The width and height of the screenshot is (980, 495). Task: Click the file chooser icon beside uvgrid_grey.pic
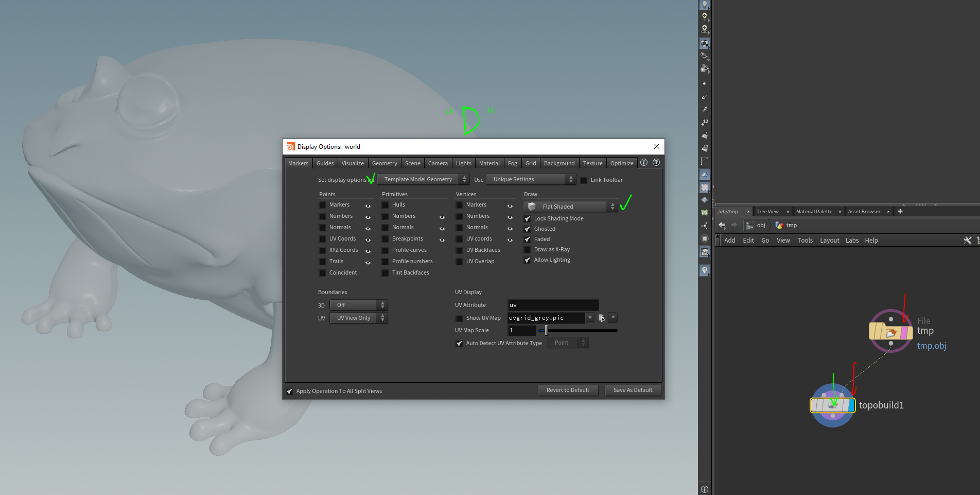click(x=601, y=318)
